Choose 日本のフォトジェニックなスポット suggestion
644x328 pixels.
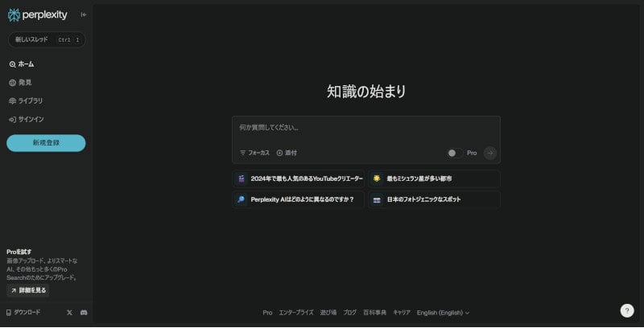[435, 199]
